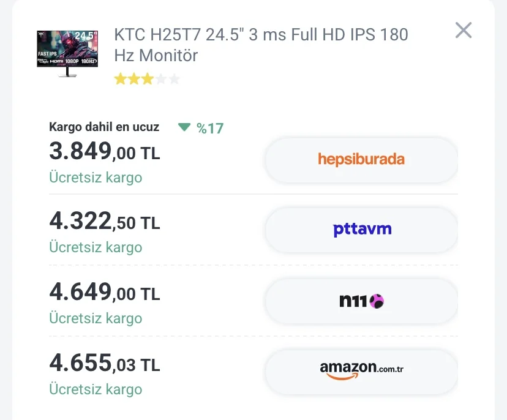Select the %17 price drop indicator

point(210,129)
